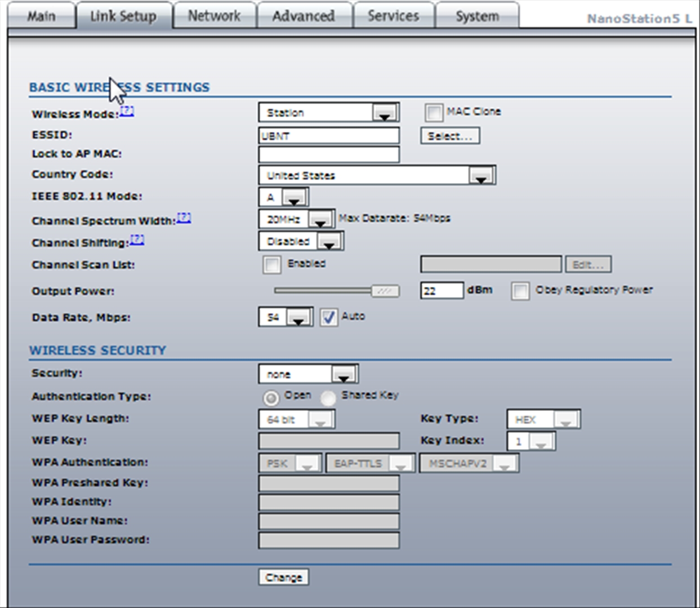Click the Output Power slider handle

[385, 291]
